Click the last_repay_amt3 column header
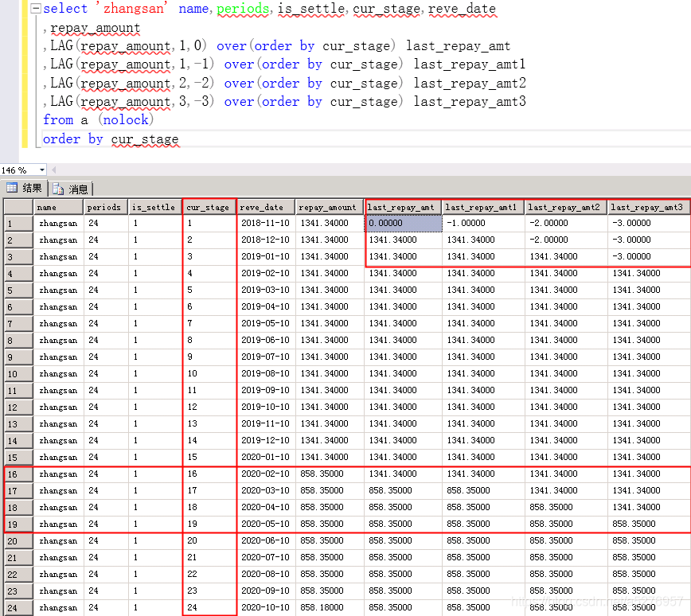Viewport: 691px width, 616px height. pyautogui.click(x=649, y=206)
